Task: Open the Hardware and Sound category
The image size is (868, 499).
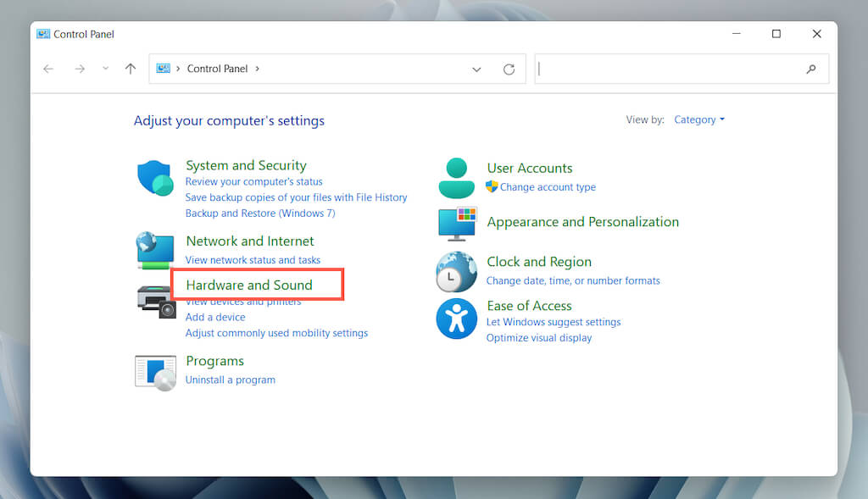Action: coord(249,286)
